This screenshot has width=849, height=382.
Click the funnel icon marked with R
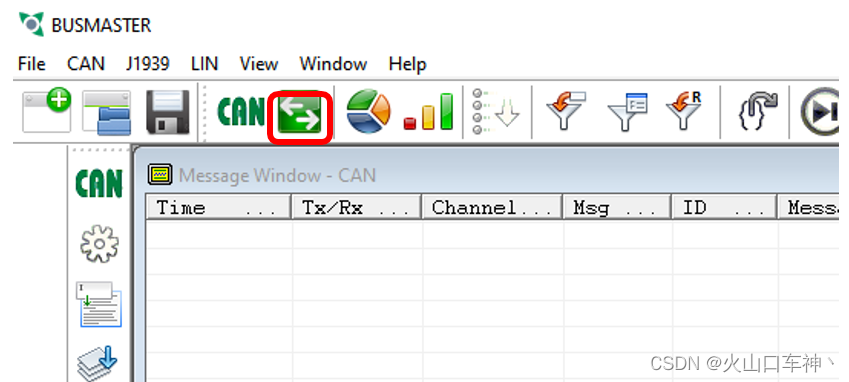point(683,110)
